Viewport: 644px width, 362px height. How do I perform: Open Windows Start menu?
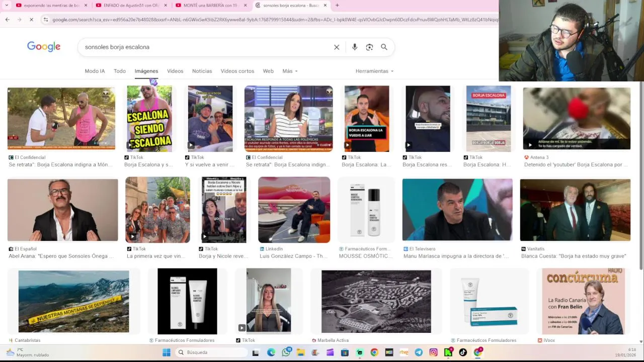[166, 352]
